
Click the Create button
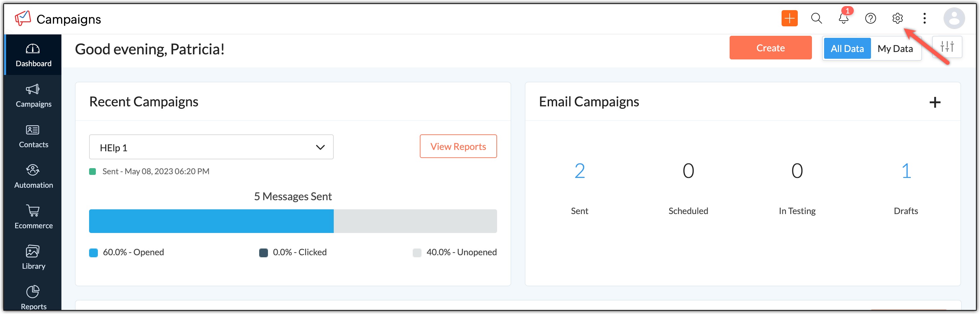click(x=770, y=48)
